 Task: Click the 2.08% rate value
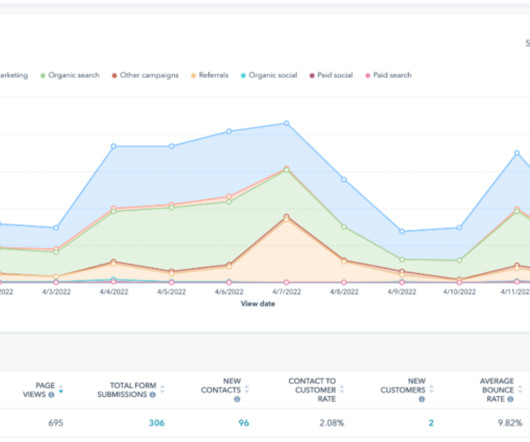coord(332,423)
